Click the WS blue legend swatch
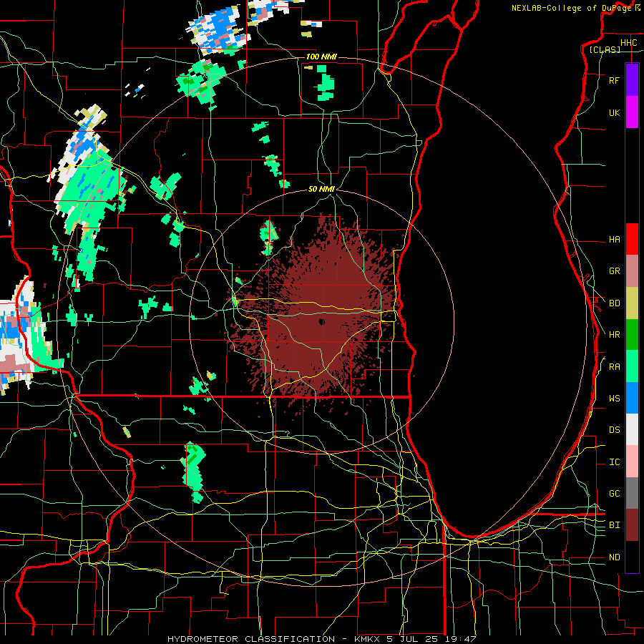This screenshot has height=644, width=644. click(x=632, y=398)
